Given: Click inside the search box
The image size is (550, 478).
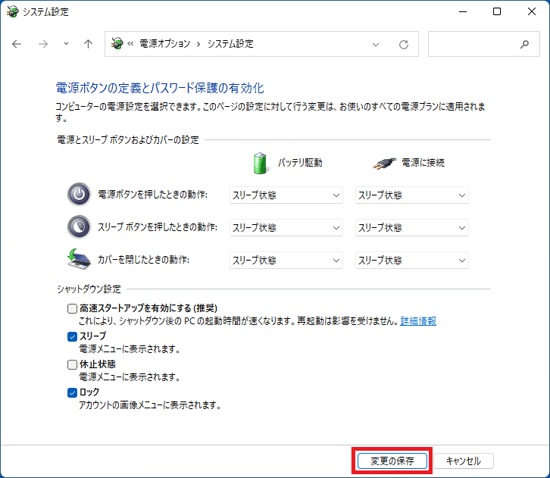Looking at the screenshot, I should (x=484, y=44).
